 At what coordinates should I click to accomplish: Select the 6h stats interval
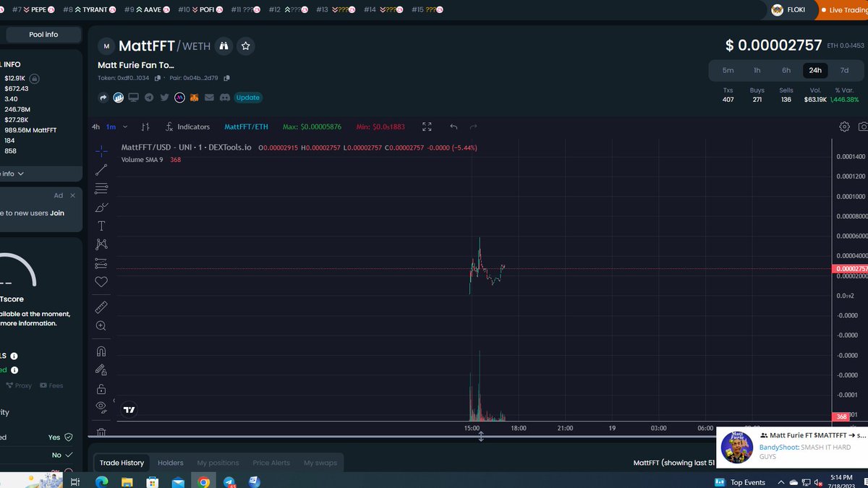coord(786,70)
